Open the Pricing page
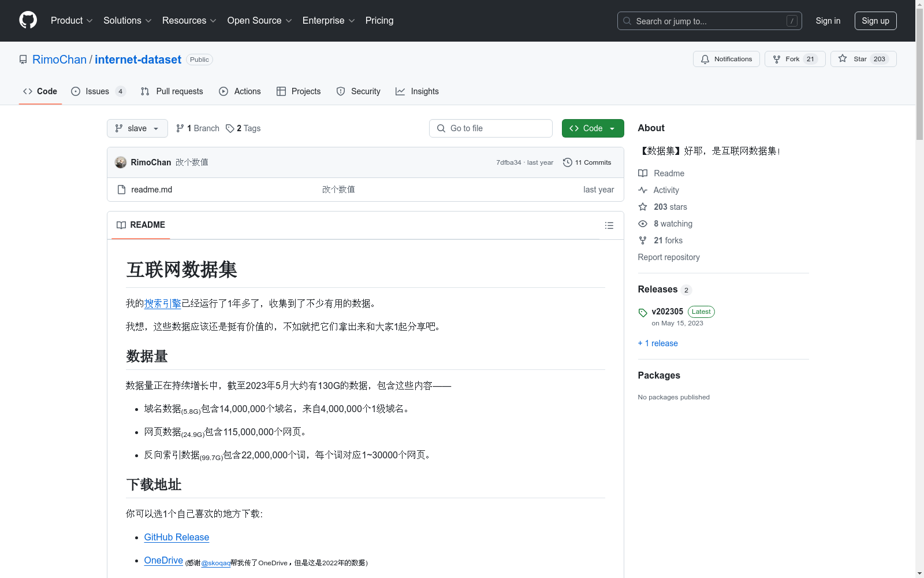Image resolution: width=924 pixels, height=578 pixels. click(x=379, y=20)
